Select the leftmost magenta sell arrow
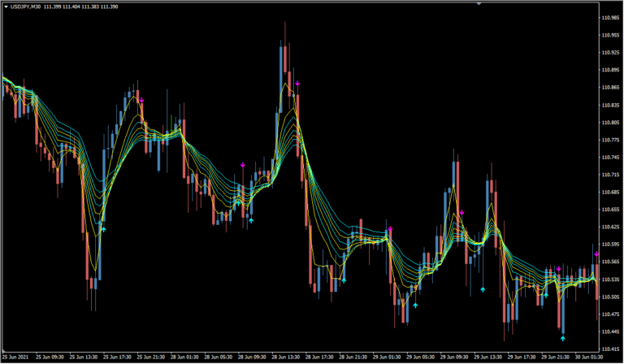The height and width of the screenshot is (364, 624). click(x=141, y=100)
